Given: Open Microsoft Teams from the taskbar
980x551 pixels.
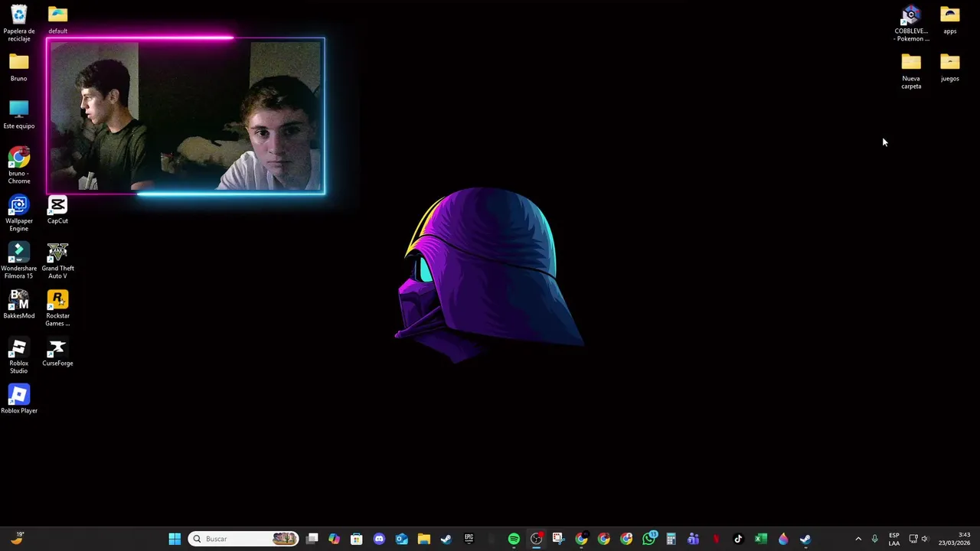Looking at the screenshot, I should 693,539.
